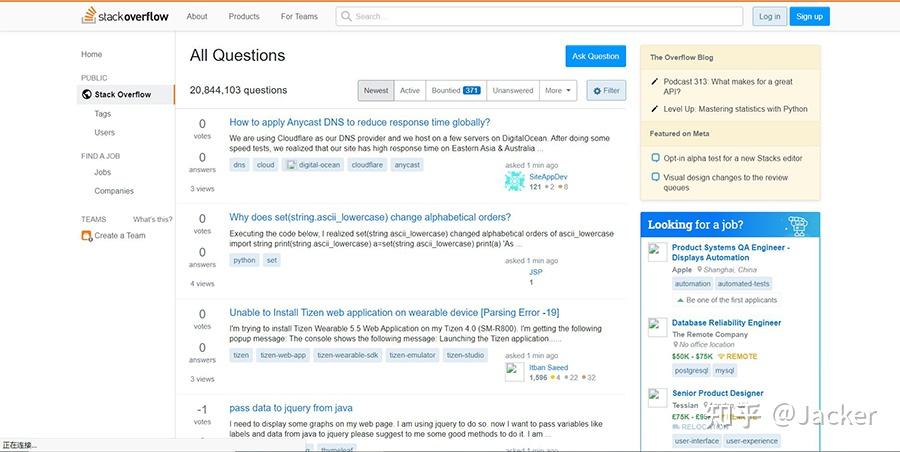Open the Create a Team icon
900x452 pixels.
click(x=86, y=236)
